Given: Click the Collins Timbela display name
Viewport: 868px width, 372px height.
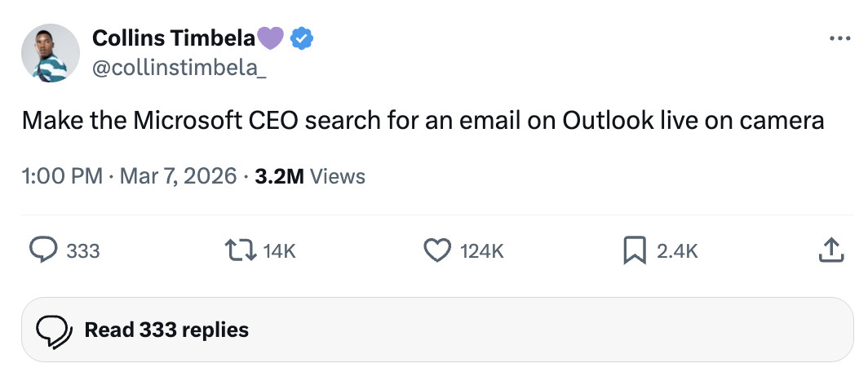Looking at the screenshot, I should pos(173,38).
